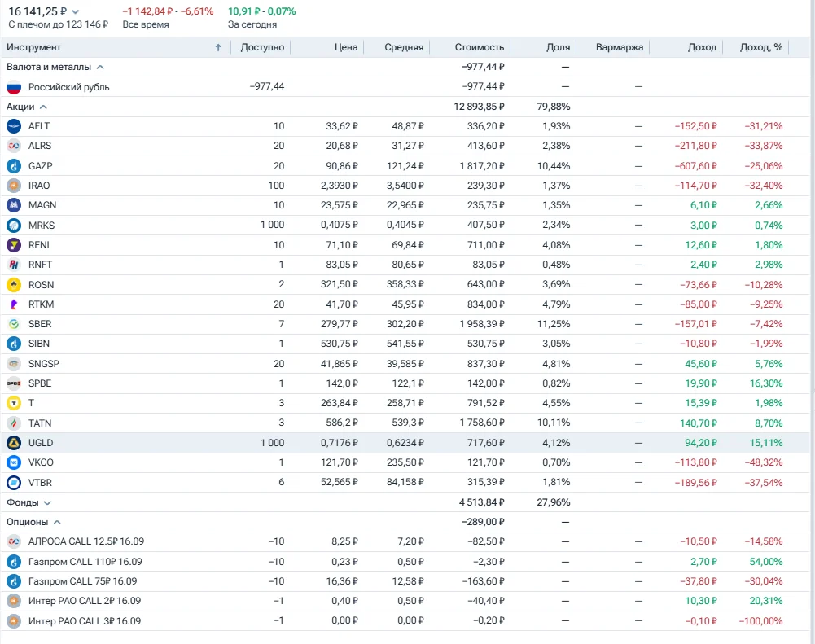The height and width of the screenshot is (644, 815).
Task: Click the MRKS logo icon
Action: pyautogui.click(x=14, y=226)
